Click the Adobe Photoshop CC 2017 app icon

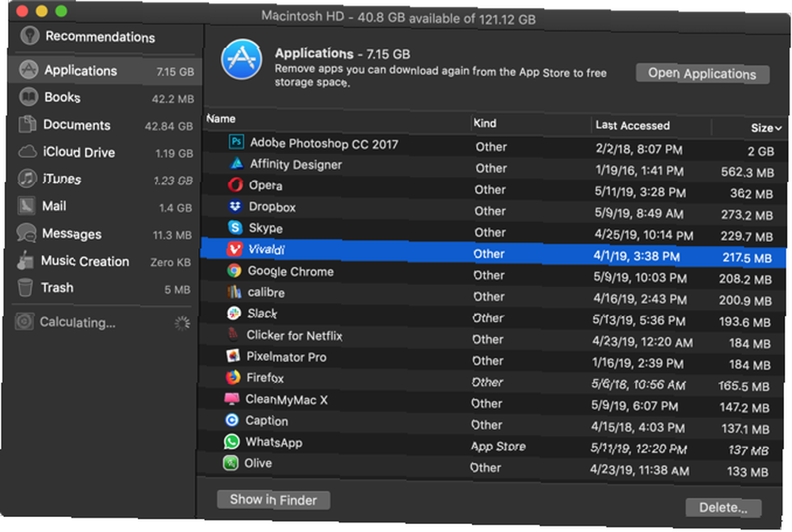click(236, 142)
